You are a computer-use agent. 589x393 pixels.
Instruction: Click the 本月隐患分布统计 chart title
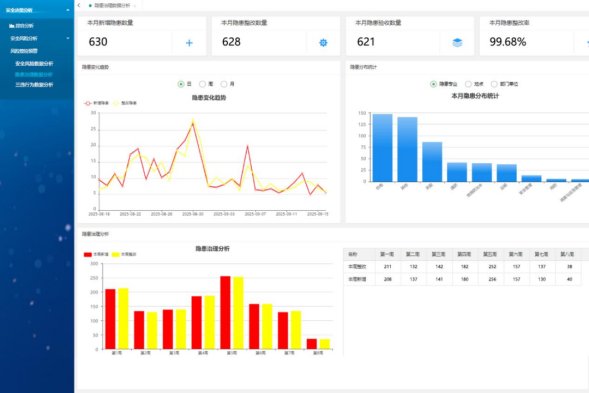tap(475, 96)
